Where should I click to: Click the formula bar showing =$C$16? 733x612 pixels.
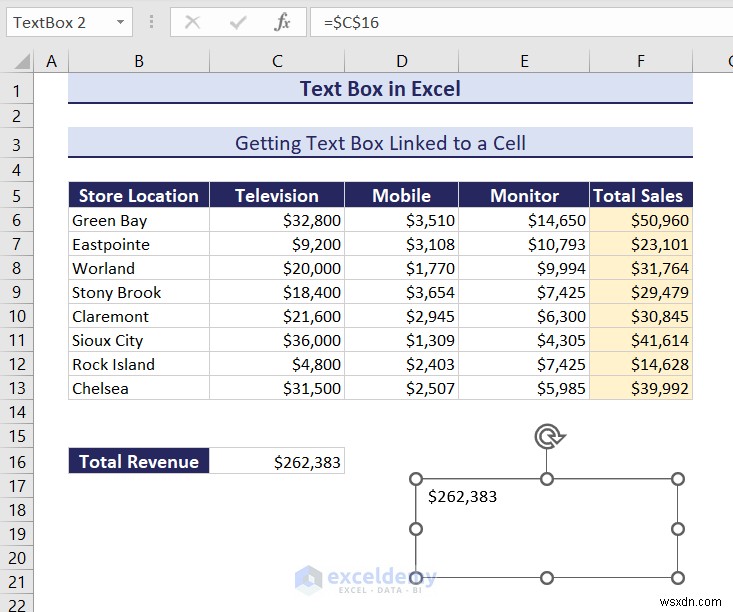click(522, 22)
